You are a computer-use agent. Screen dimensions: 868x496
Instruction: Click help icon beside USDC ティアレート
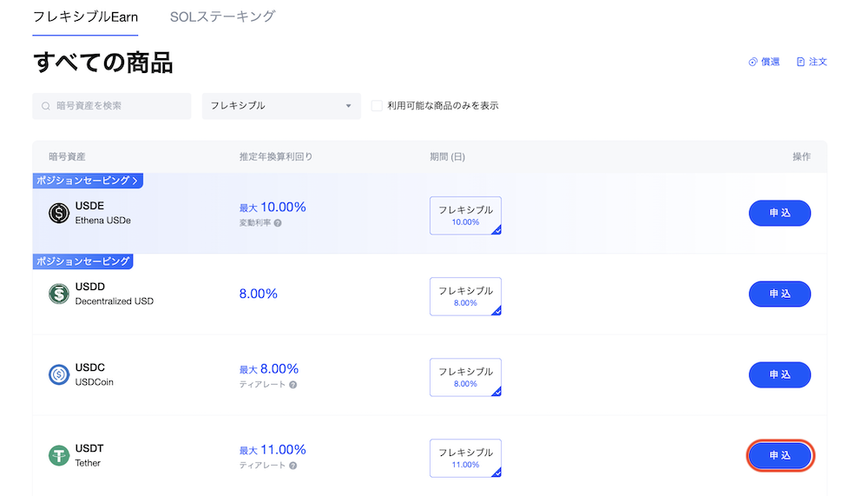pyautogui.click(x=293, y=385)
